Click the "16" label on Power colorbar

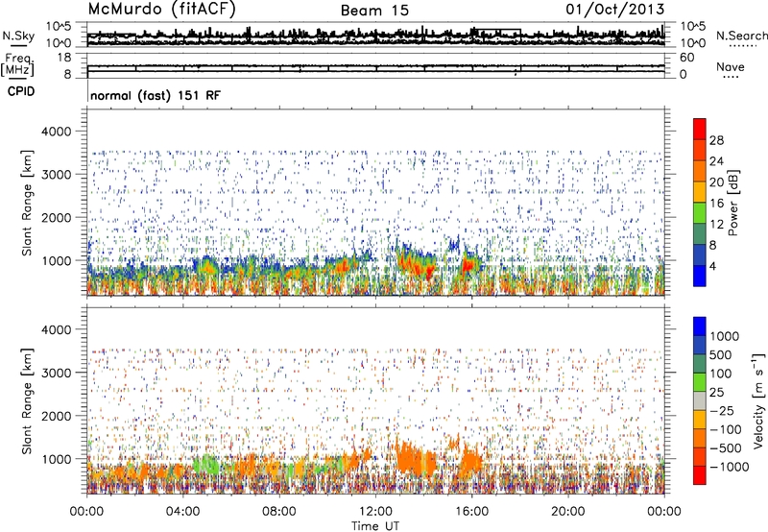point(716,204)
